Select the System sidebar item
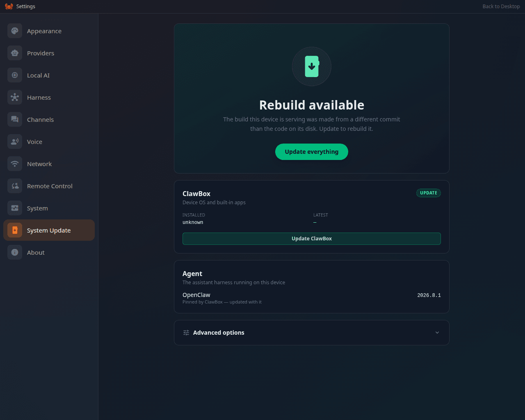The height and width of the screenshot is (420, 525). tap(49, 208)
